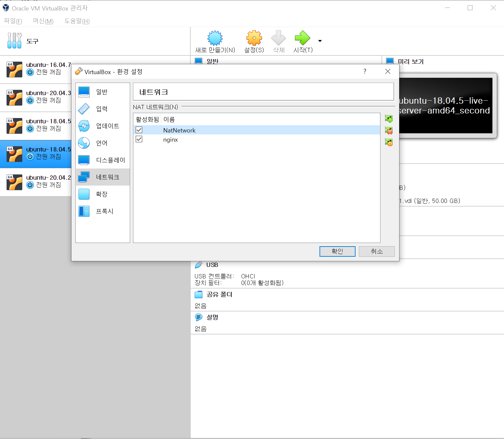This screenshot has height=439, width=504.
Task: Click the 공유 폴더 section title
Action: click(x=219, y=294)
